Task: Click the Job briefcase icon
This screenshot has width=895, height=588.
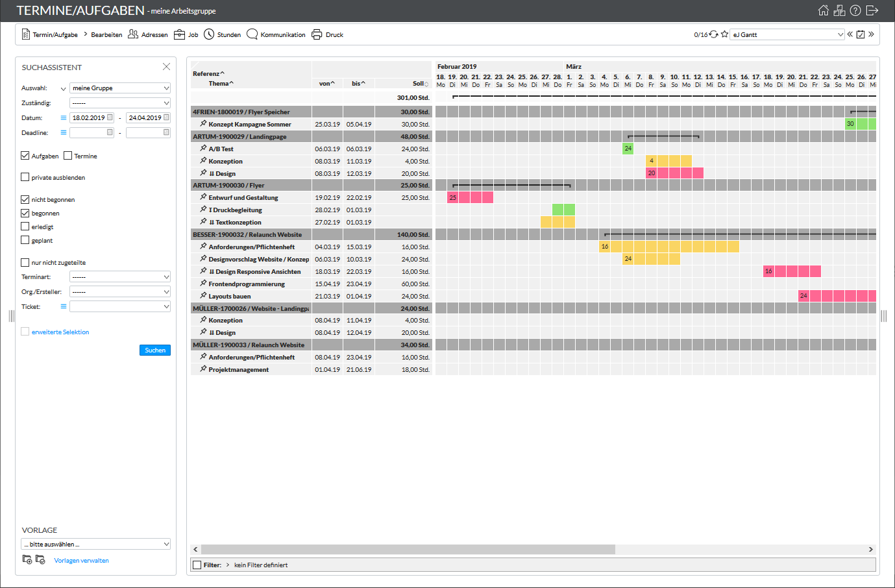Action: pyautogui.click(x=180, y=34)
